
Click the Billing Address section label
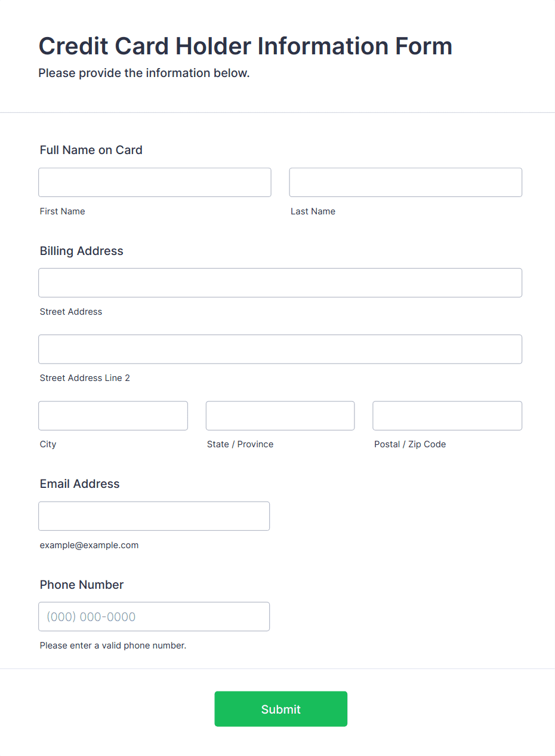tap(82, 251)
